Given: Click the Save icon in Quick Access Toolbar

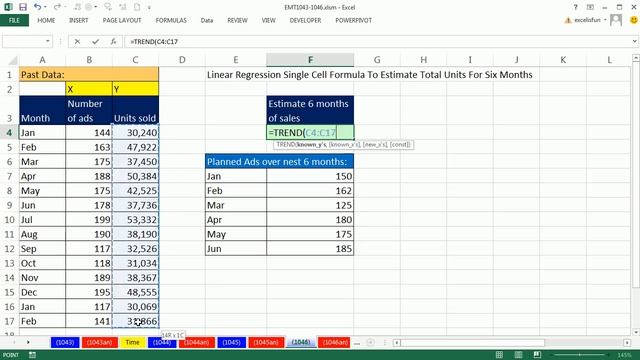Looking at the screenshot, I should tap(22, 7).
